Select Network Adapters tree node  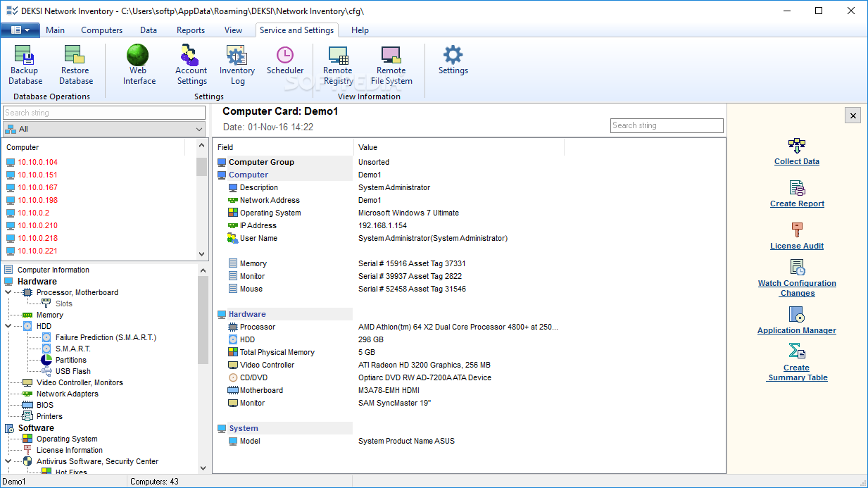(68, 394)
